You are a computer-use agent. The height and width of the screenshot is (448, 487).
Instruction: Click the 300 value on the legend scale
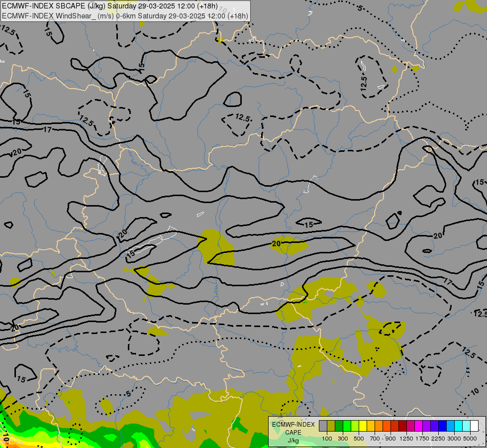(x=343, y=439)
